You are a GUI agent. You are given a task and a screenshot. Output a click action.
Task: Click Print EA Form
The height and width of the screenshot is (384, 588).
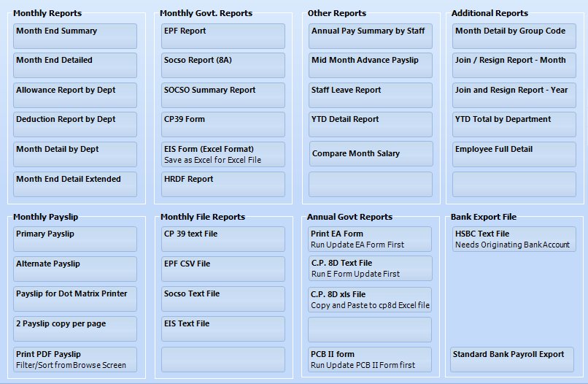pos(370,239)
